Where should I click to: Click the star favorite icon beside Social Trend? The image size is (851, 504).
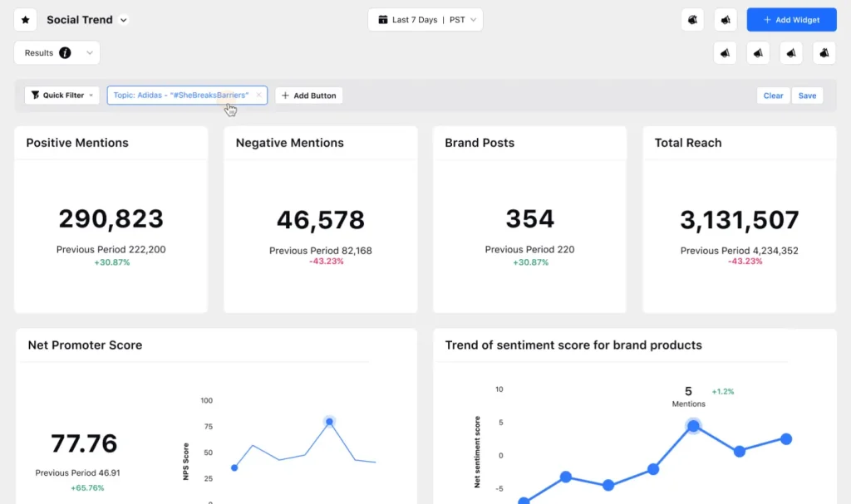(x=26, y=20)
